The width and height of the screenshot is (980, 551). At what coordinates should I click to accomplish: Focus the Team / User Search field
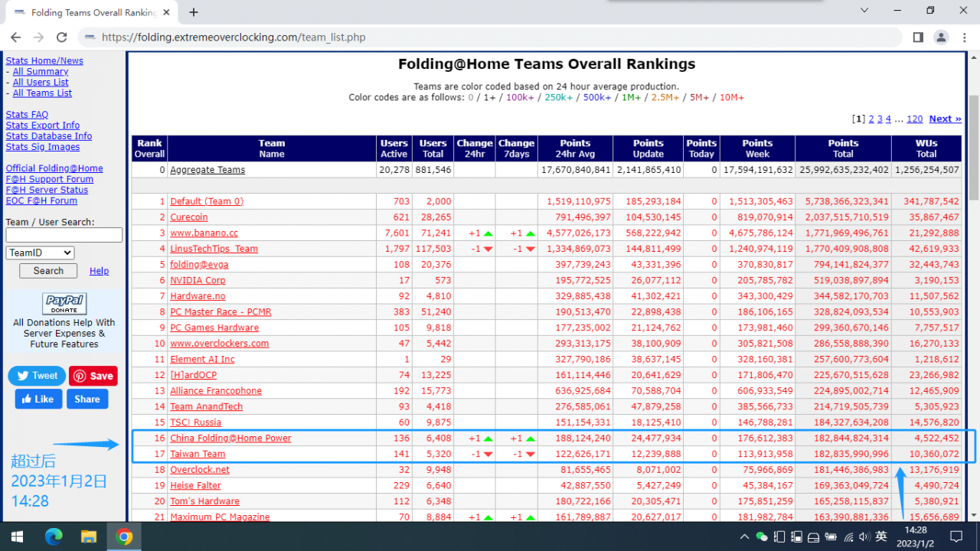tap(64, 235)
